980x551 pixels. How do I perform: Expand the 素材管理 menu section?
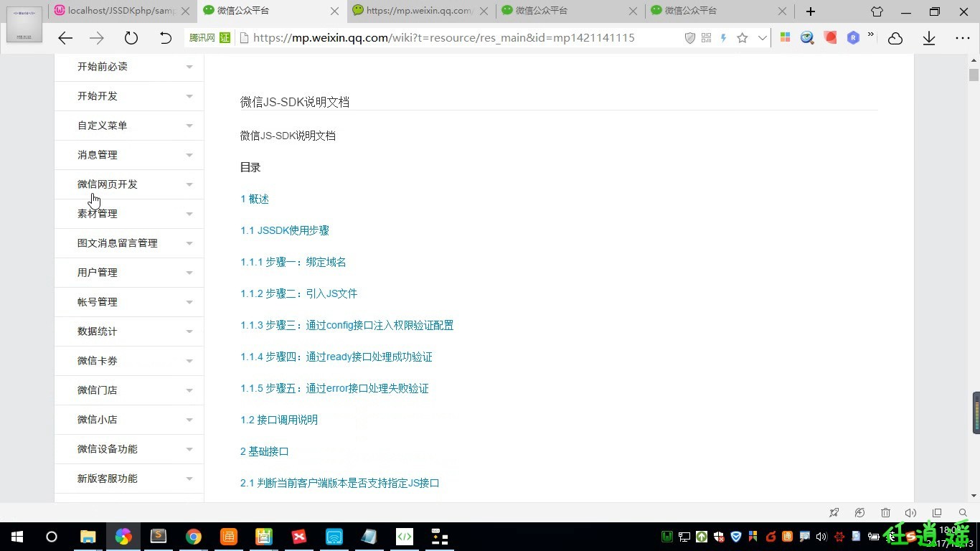[129, 214]
